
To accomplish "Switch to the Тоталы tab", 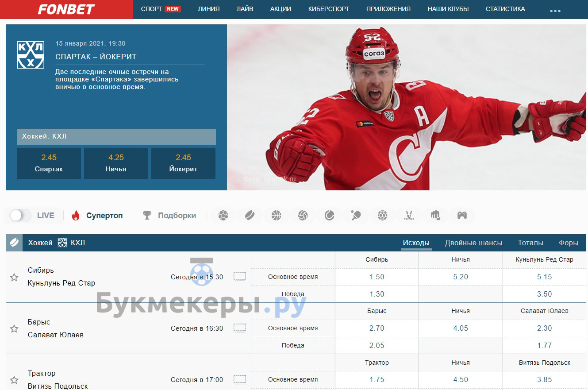I will click(530, 243).
